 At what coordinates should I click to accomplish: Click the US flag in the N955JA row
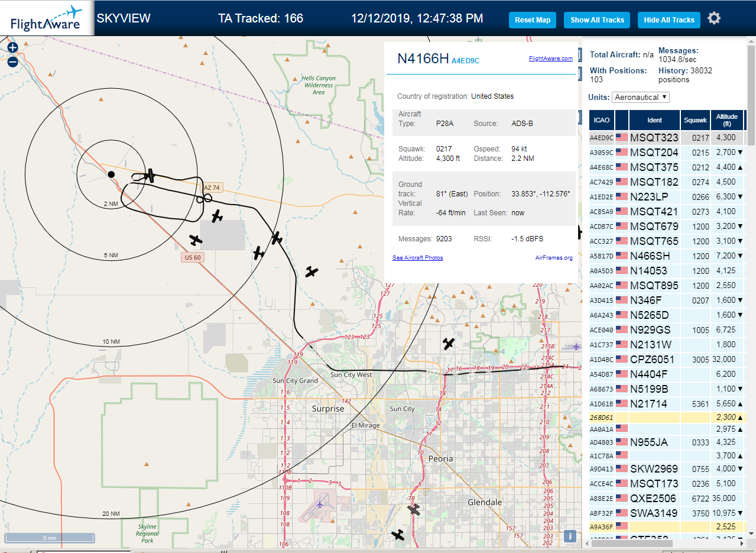(x=622, y=442)
